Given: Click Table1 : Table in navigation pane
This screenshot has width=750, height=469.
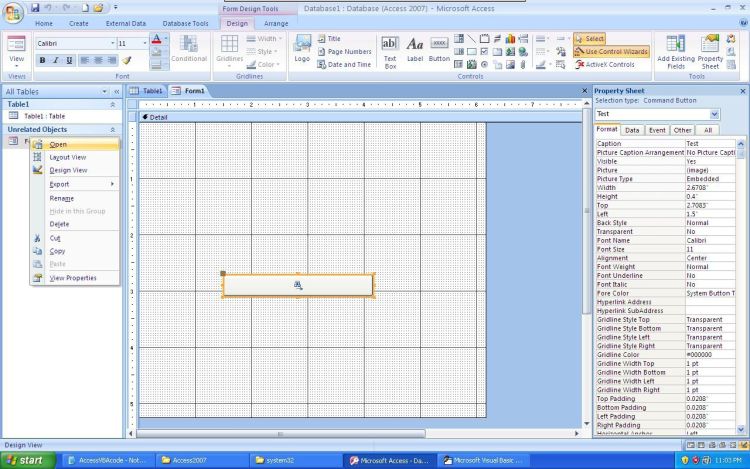Looking at the screenshot, I should point(44,116).
